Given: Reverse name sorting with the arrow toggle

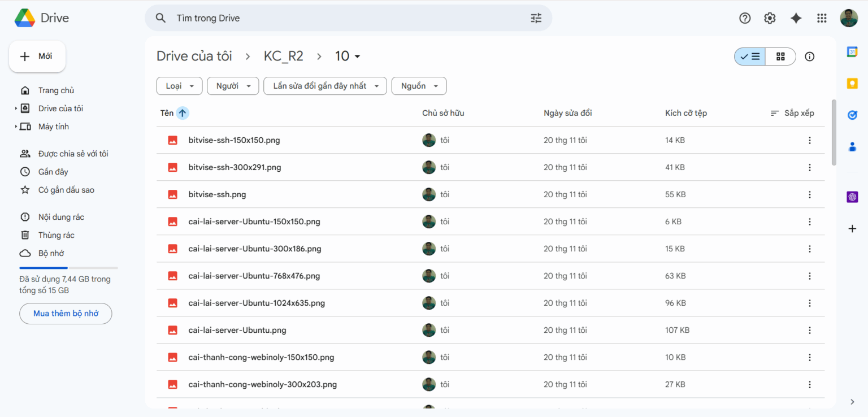Looking at the screenshot, I should click(182, 113).
